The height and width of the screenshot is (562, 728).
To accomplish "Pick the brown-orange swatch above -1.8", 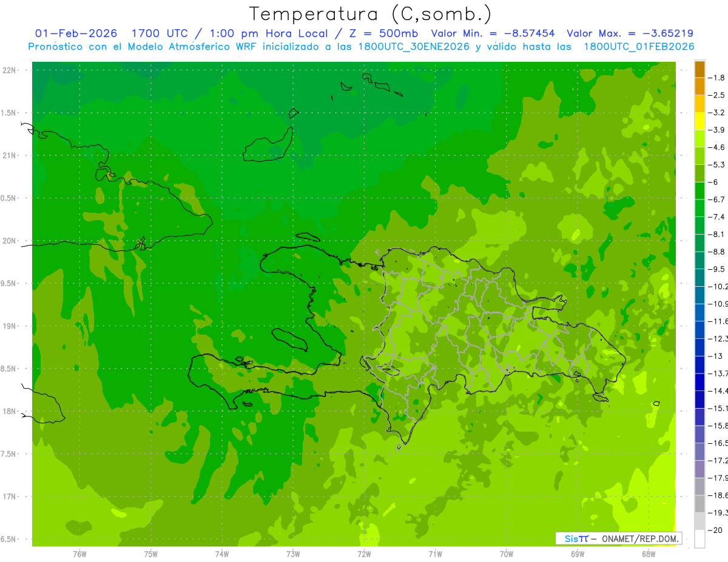I will [x=699, y=69].
